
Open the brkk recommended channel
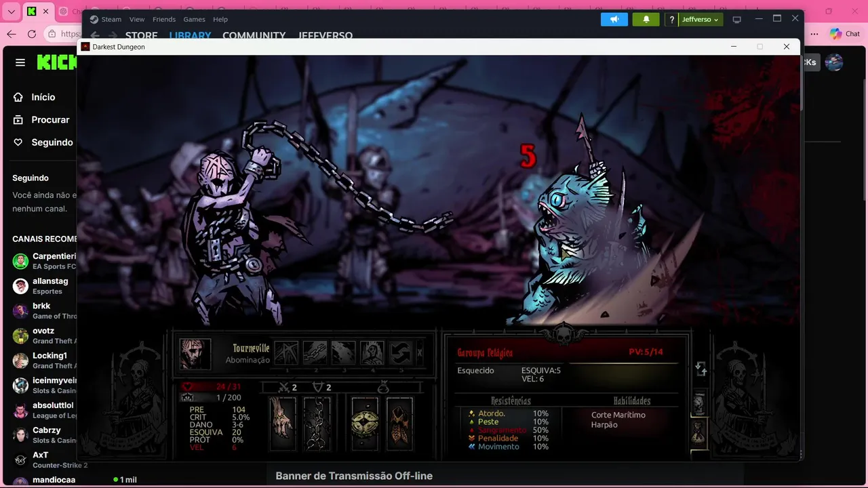coord(44,310)
